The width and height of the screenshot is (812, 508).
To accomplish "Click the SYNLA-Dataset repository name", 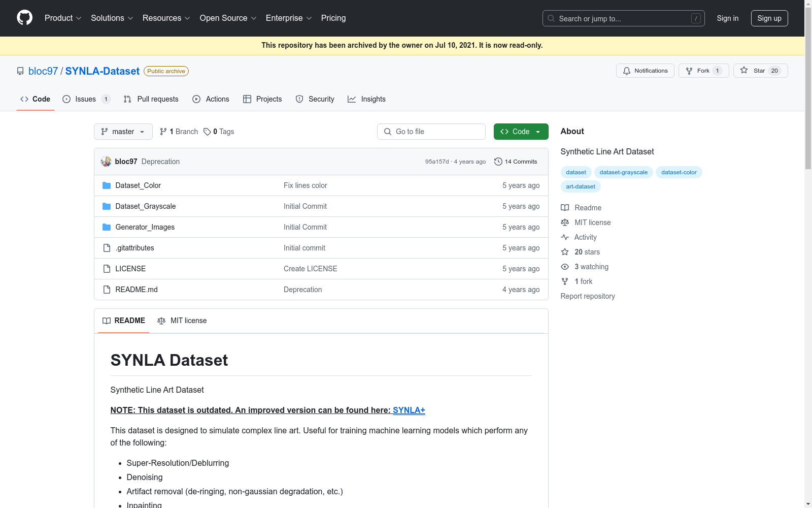I will click(x=103, y=71).
